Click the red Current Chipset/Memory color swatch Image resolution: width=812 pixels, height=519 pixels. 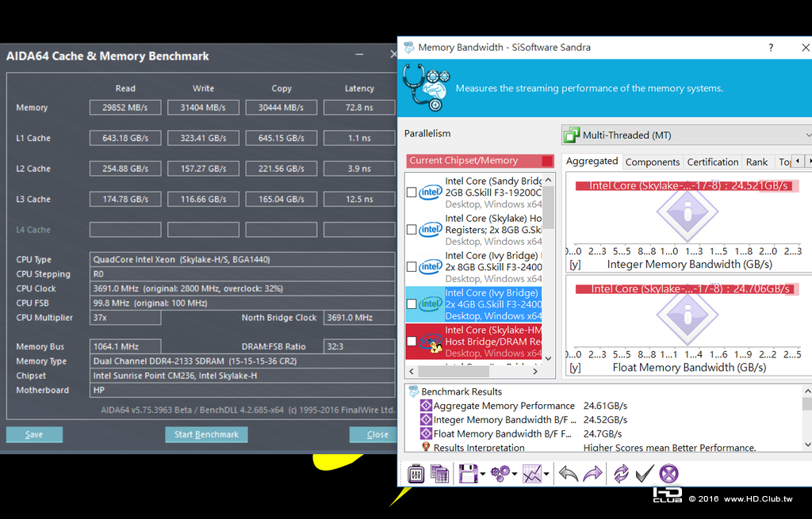coord(547,161)
